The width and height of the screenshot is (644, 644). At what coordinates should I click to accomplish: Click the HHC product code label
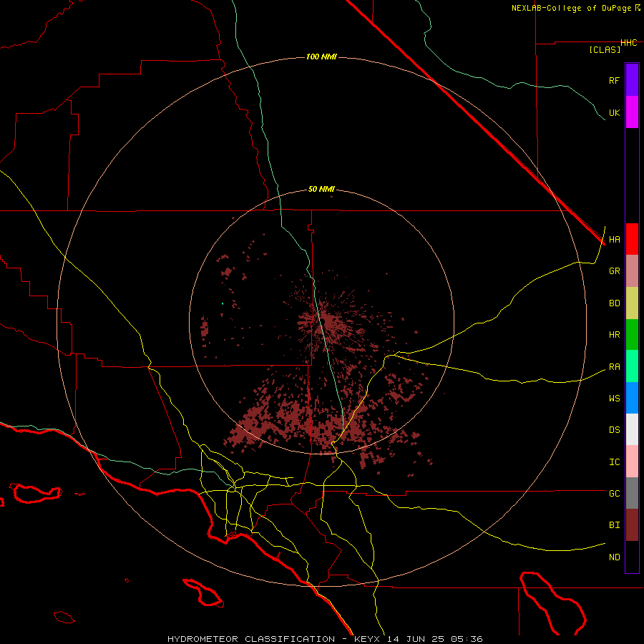coord(629,43)
